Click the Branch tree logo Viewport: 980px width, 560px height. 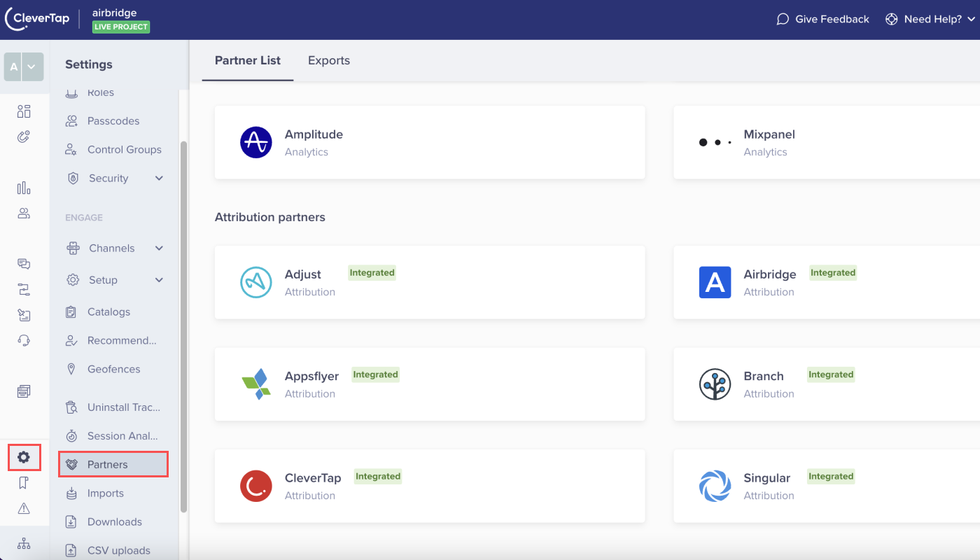click(x=715, y=384)
